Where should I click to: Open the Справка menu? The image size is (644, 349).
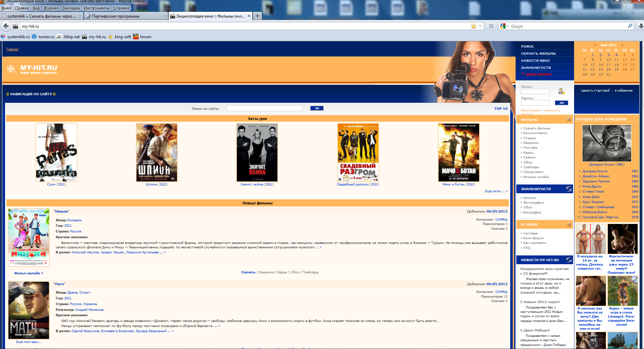tap(121, 8)
